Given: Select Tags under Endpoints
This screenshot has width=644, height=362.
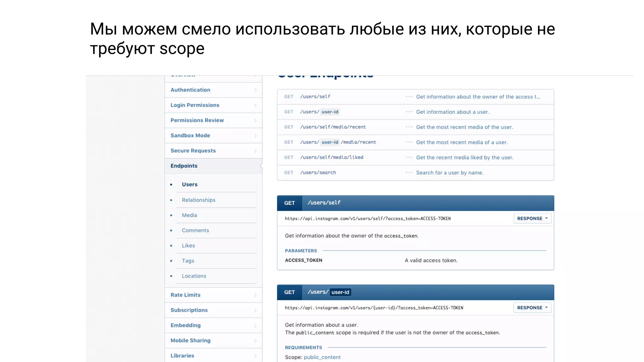Looking at the screenshot, I should click(188, 261).
